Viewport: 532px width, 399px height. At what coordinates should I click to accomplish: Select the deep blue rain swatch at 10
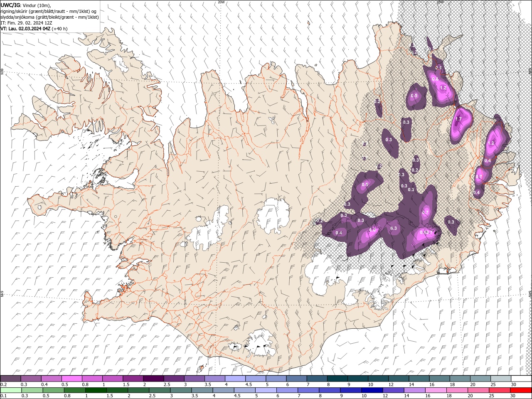(372, 390)
